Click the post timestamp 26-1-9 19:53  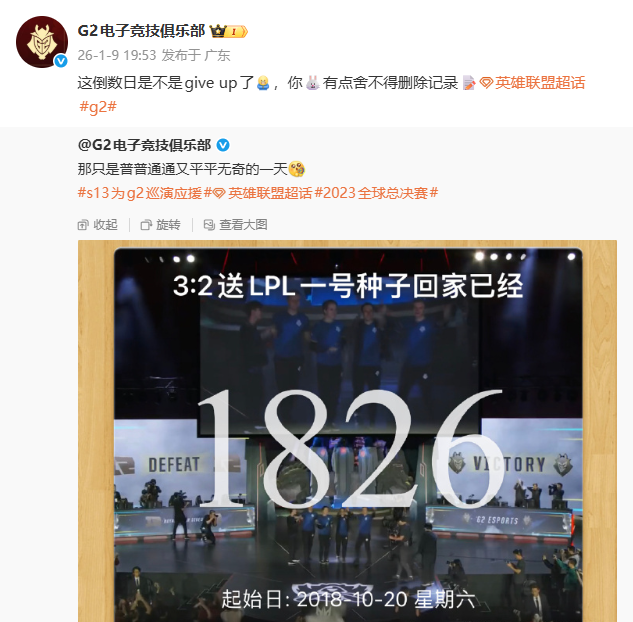[117, 55]
